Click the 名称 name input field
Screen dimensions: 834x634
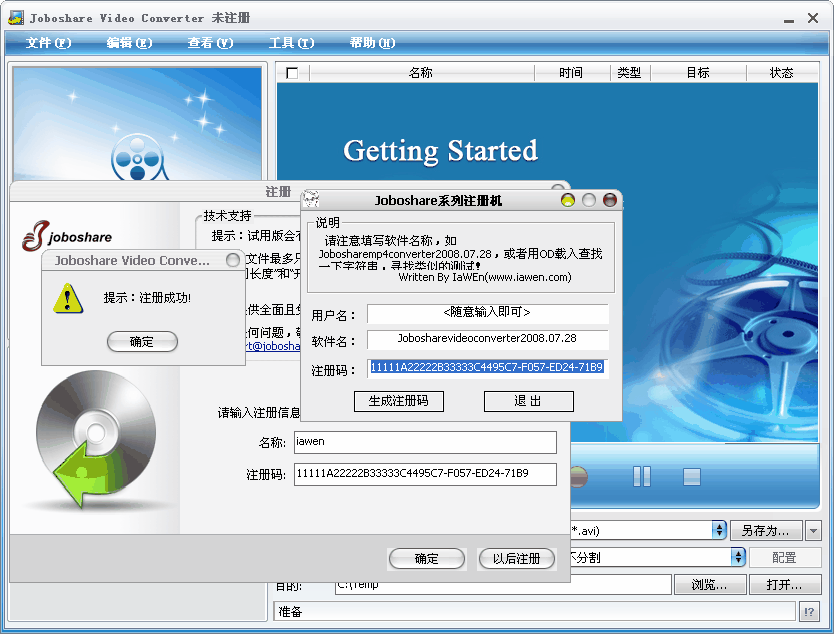pyautogui.click(x=424, y=442)
